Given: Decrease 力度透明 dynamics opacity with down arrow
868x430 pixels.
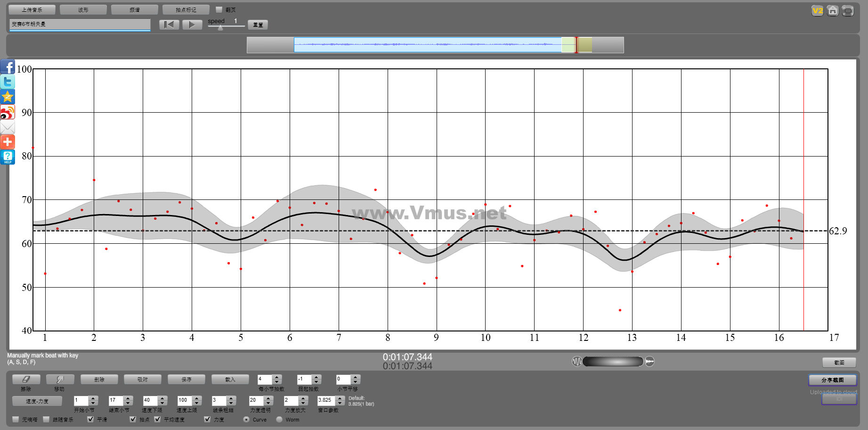Looking at the screenshot, I should tap(268, 403).
